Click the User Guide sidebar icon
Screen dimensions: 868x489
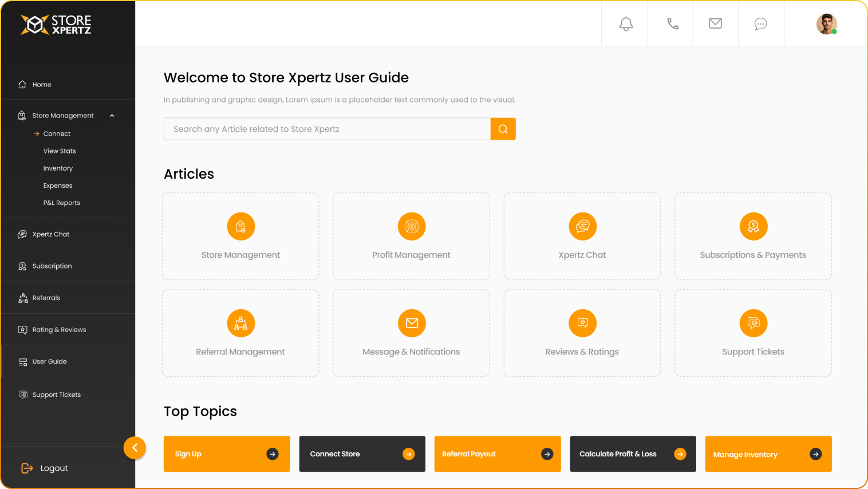[23, 362]
